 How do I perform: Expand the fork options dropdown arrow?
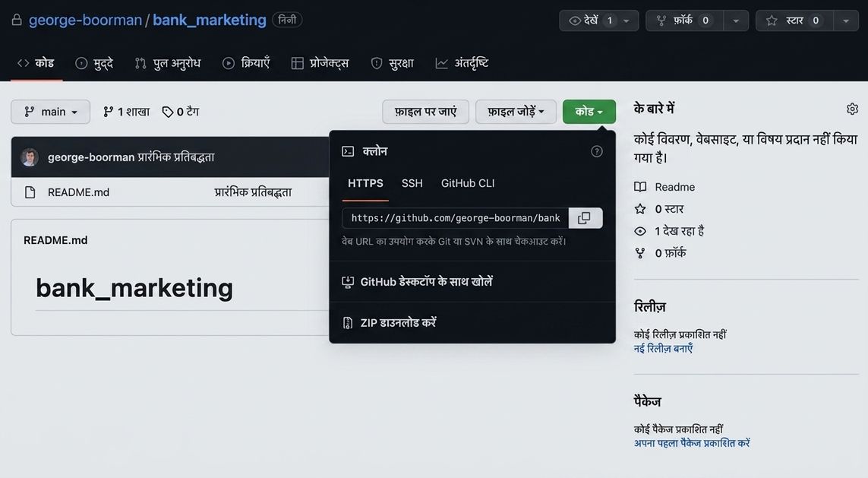(x=736, y=21)
